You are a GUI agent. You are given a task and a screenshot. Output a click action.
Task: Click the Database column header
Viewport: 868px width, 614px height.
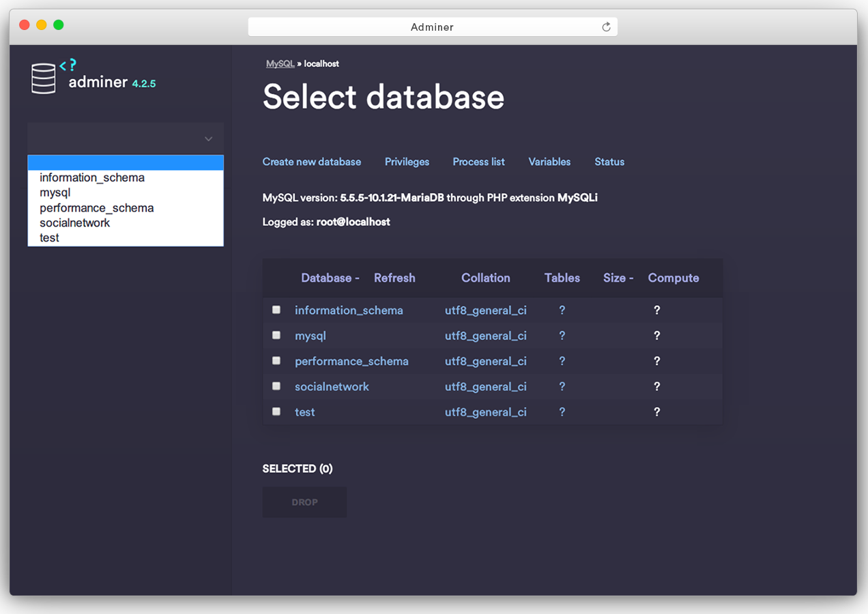[x=330, y=278]
